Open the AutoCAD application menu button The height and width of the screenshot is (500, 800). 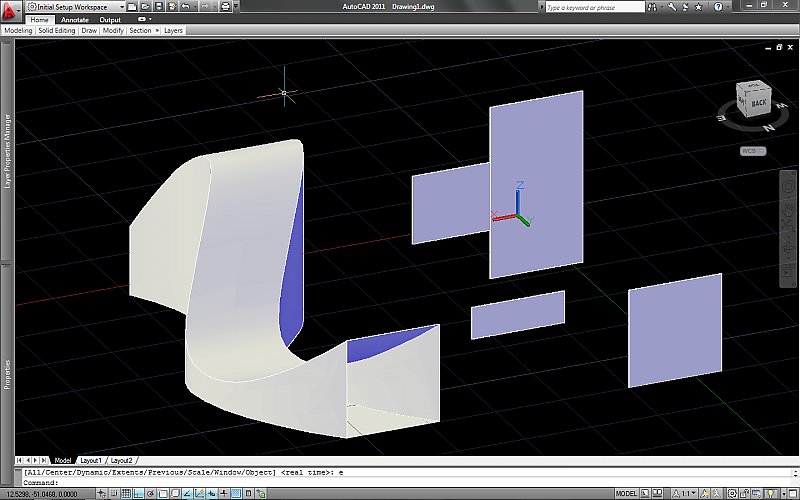click(9, 12)
